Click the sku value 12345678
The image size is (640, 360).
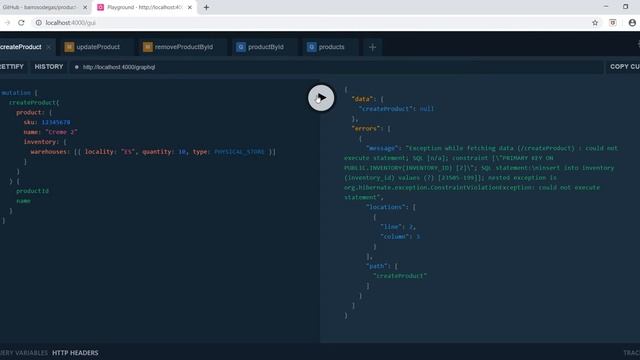click(x=56, y=122)
